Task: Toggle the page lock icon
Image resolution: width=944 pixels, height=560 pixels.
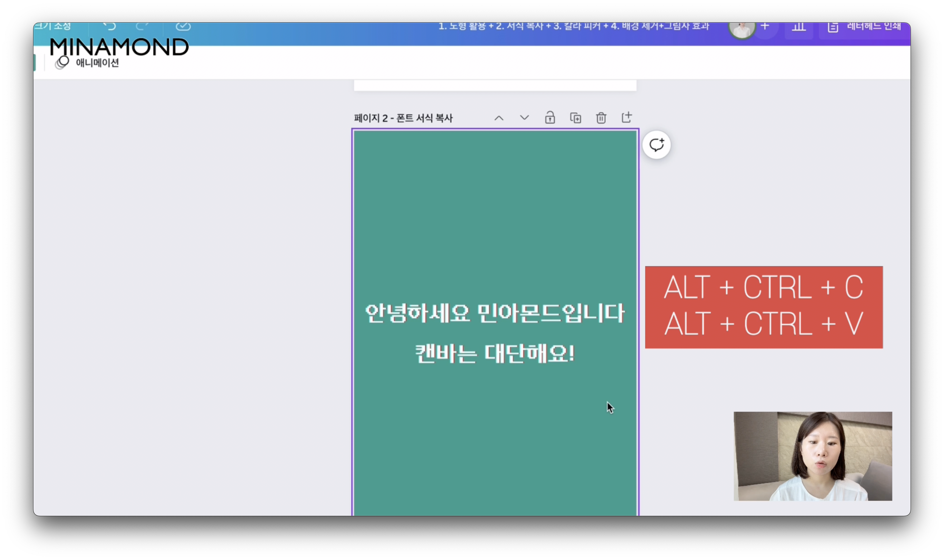Action: [550, 118]
